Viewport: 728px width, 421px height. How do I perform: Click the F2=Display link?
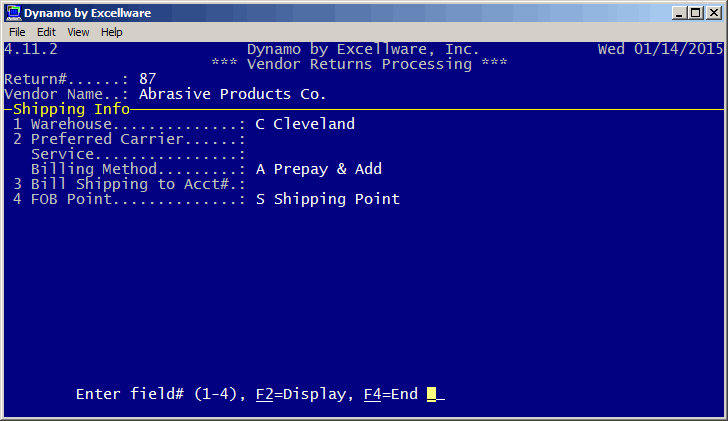[x=301, y=394]
